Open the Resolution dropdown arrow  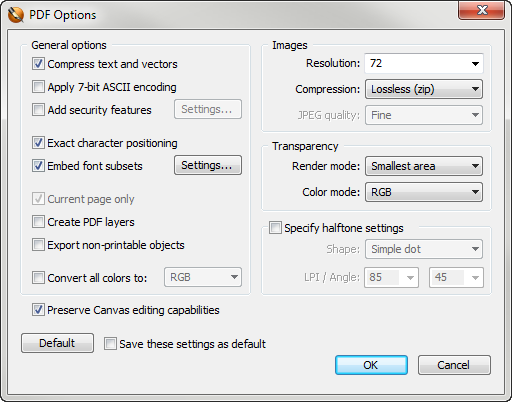point(475,63)
